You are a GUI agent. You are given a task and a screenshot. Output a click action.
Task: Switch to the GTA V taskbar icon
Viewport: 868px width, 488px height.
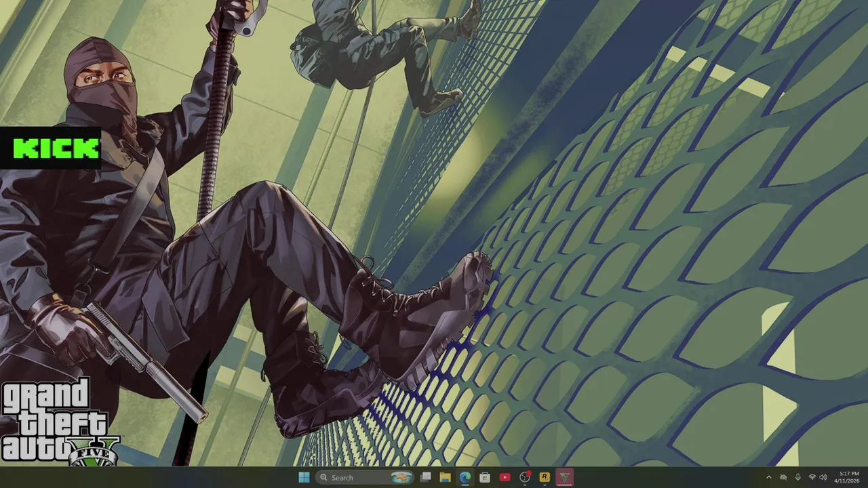click(564, 477)
